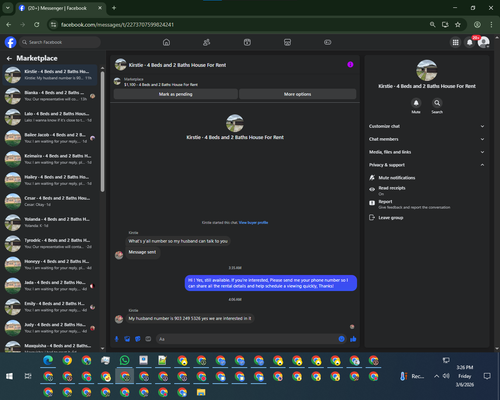
Task: Open Judy's conversation
Action: [x=50, y=328]
